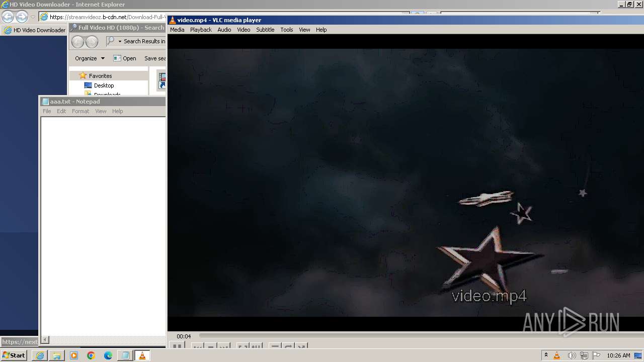Click the Internet Explorer title bar icon
Screen dimensions: 644x362
pyautogui.click(x=5, y=5)
